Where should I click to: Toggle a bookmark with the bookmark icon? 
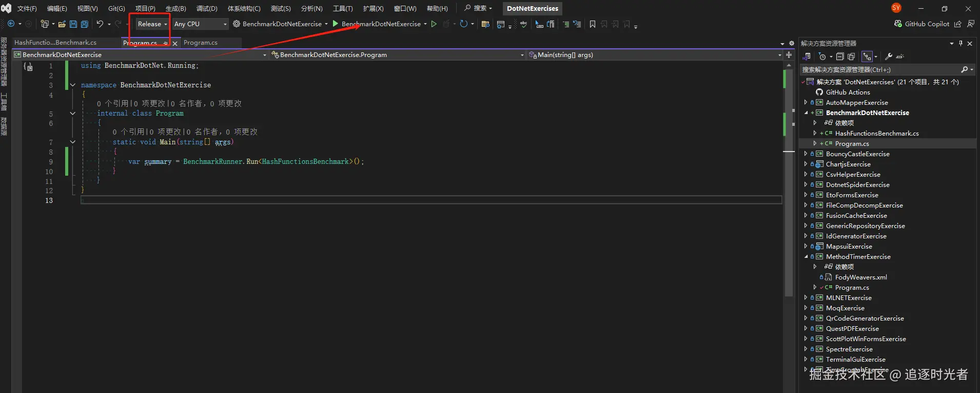tap(593, 24)
